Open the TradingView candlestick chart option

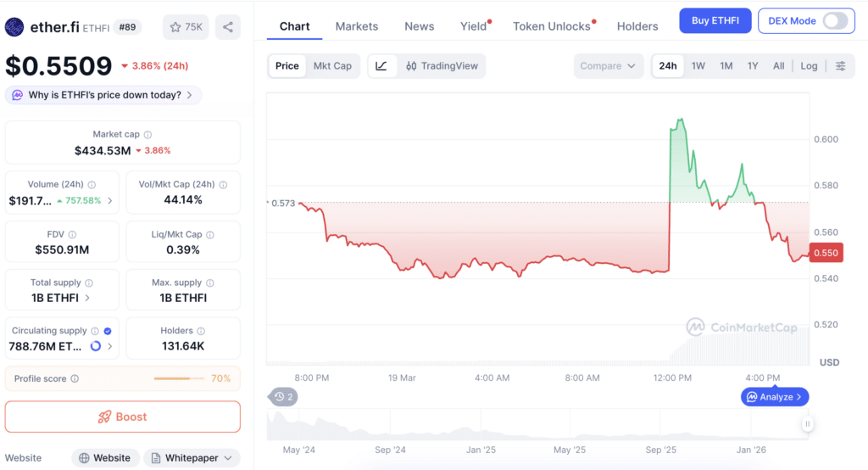(442, 66)
